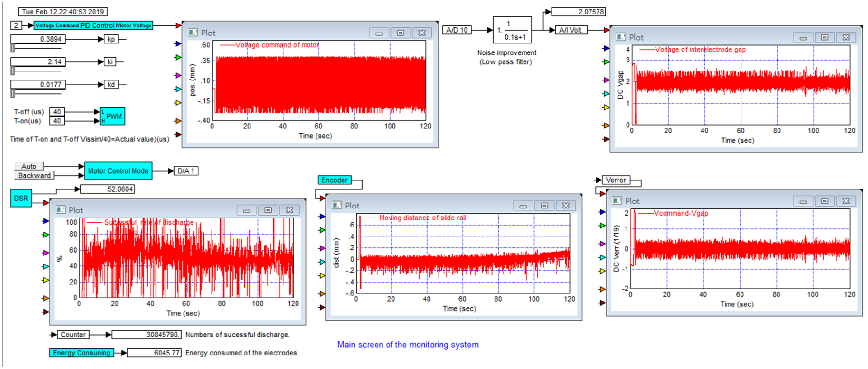
Task: Click the T-off value field
Action: pos(57,112)
